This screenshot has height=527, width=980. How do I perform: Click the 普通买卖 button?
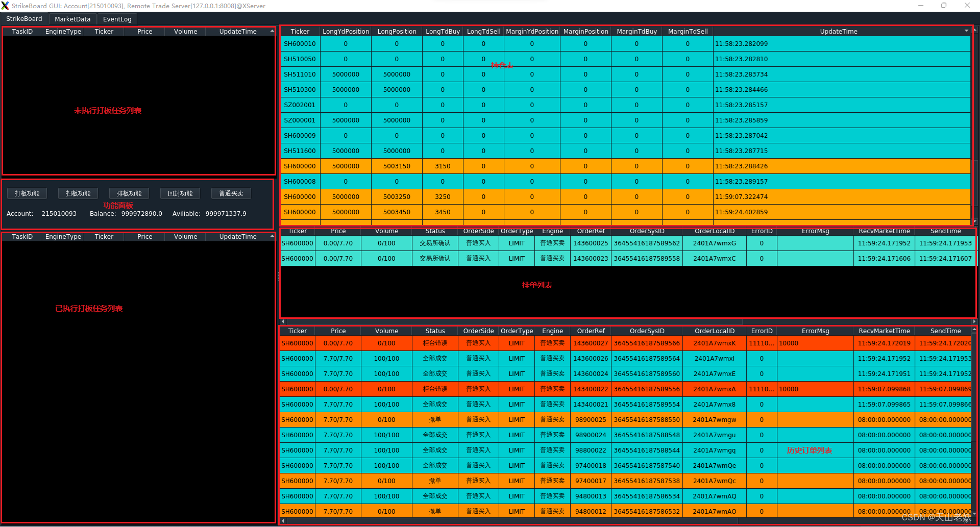[231, 193]
